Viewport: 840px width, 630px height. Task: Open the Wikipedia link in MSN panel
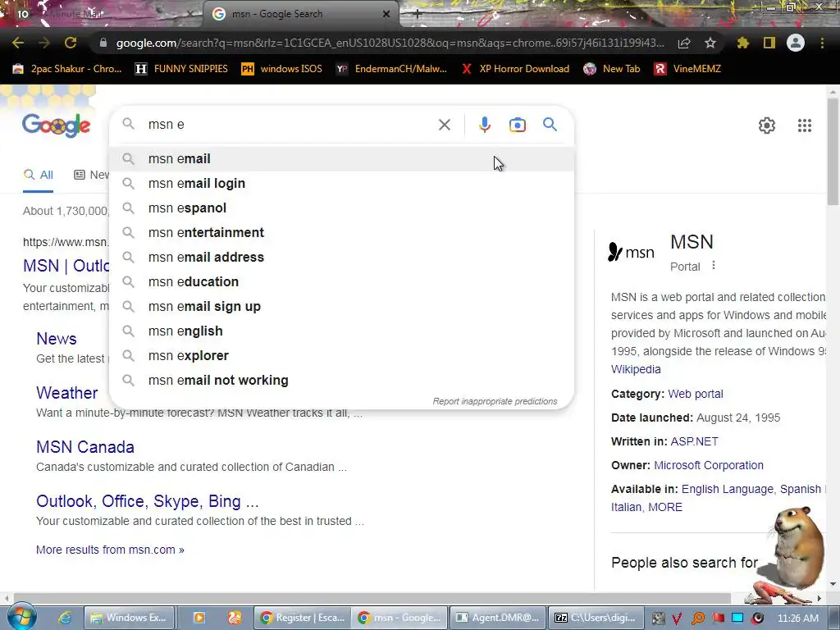coord(636,370)
